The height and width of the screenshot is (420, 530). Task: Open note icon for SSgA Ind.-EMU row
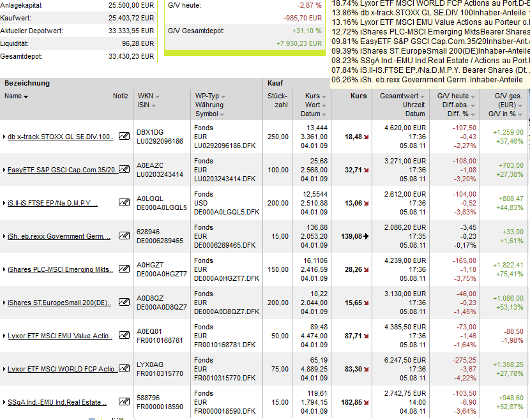tap(124, 401)
